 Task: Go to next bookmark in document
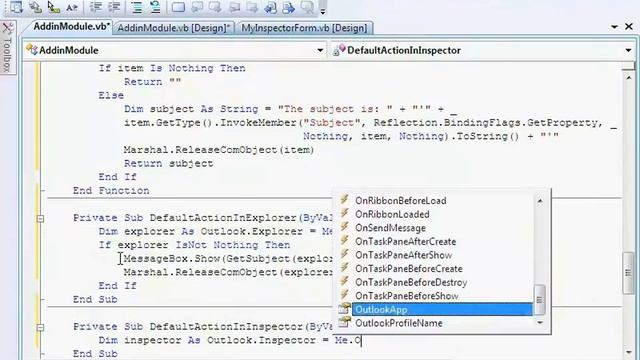pyautogui.click(x=289, y=7)
